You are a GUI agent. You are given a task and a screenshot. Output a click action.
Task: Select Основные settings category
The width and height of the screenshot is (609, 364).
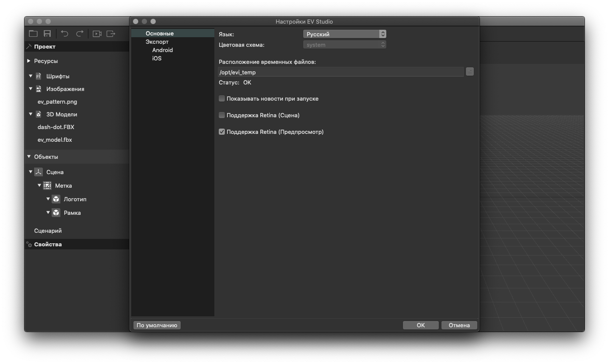click(x=173, y=33)
